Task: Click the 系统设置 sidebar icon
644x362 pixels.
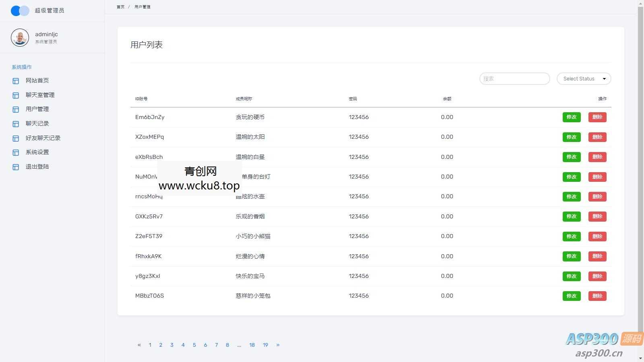Action: 16,152
